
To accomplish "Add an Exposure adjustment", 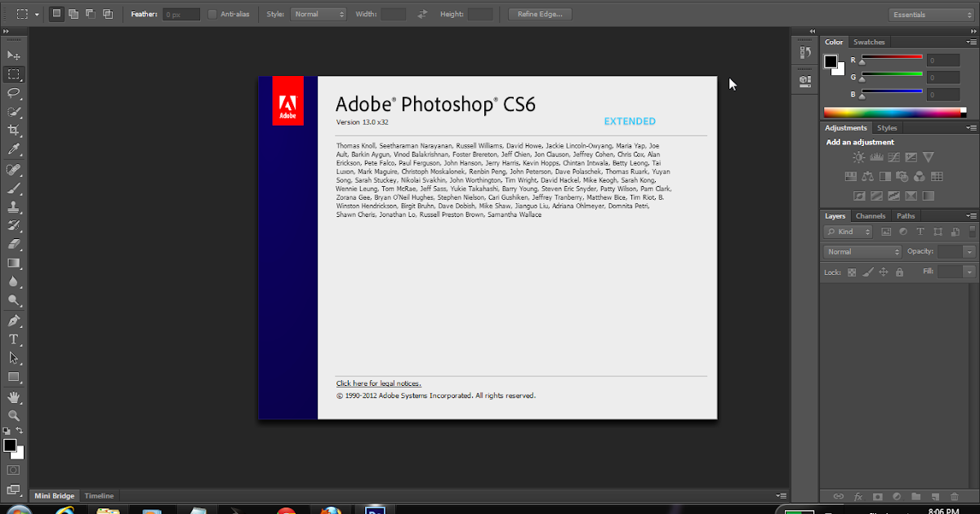I will [911, 157].
